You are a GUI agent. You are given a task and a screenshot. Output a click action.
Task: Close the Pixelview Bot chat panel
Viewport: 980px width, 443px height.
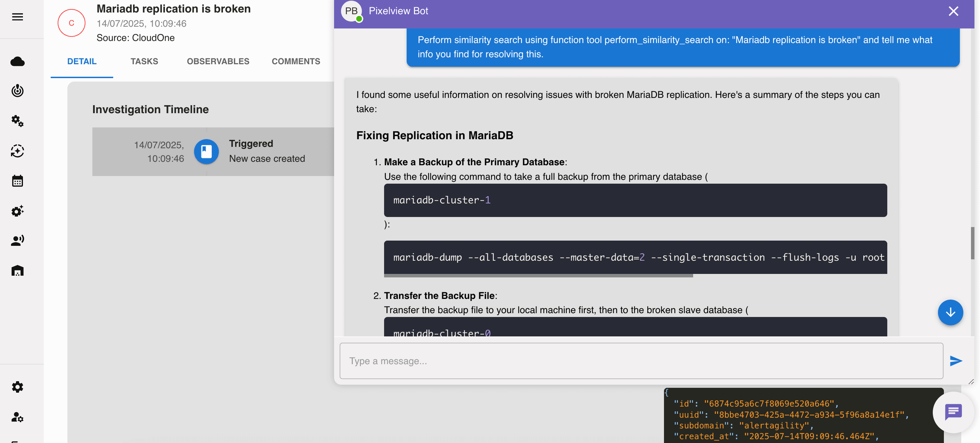(953, 11)
